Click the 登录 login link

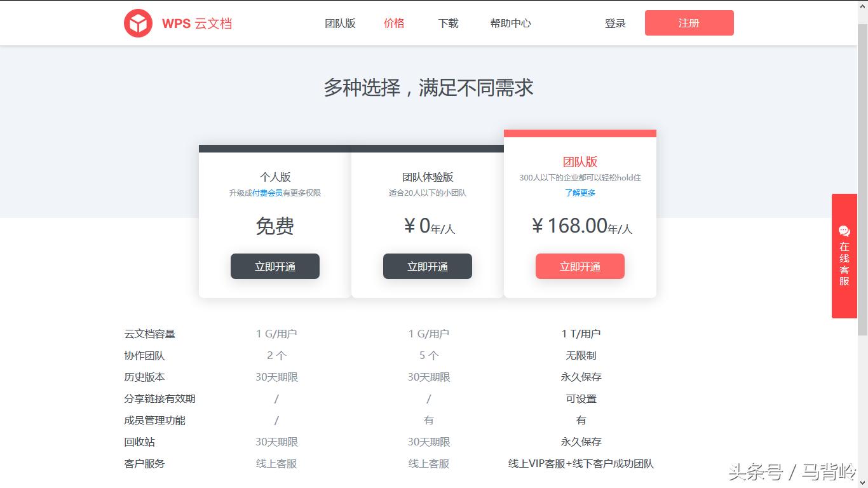[614, 23]
